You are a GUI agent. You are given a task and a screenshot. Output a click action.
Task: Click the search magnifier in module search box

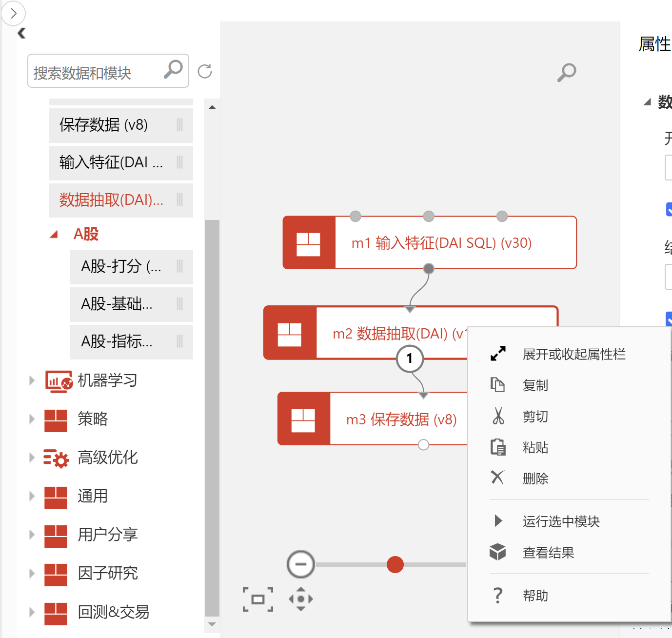(173, 70)
